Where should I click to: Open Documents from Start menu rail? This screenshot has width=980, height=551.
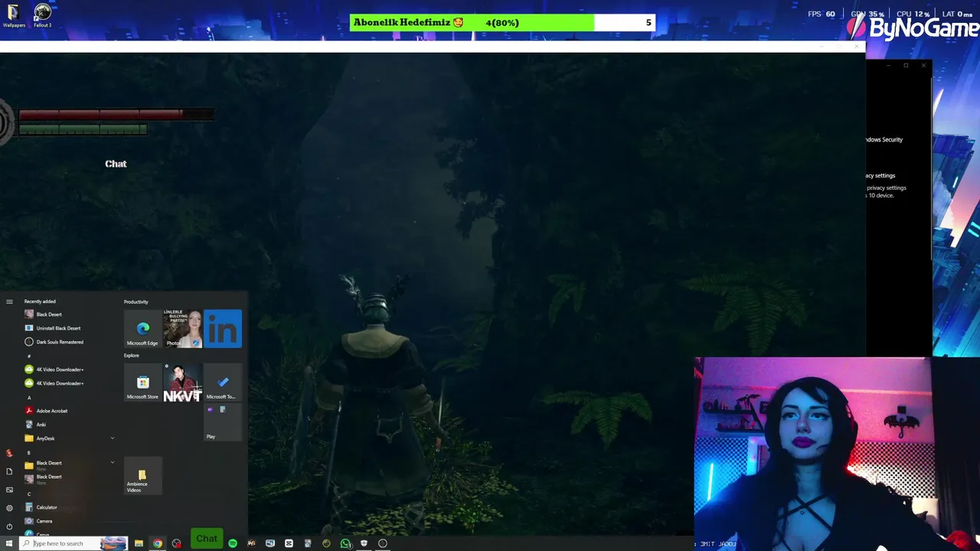click(x=9, y=471)
